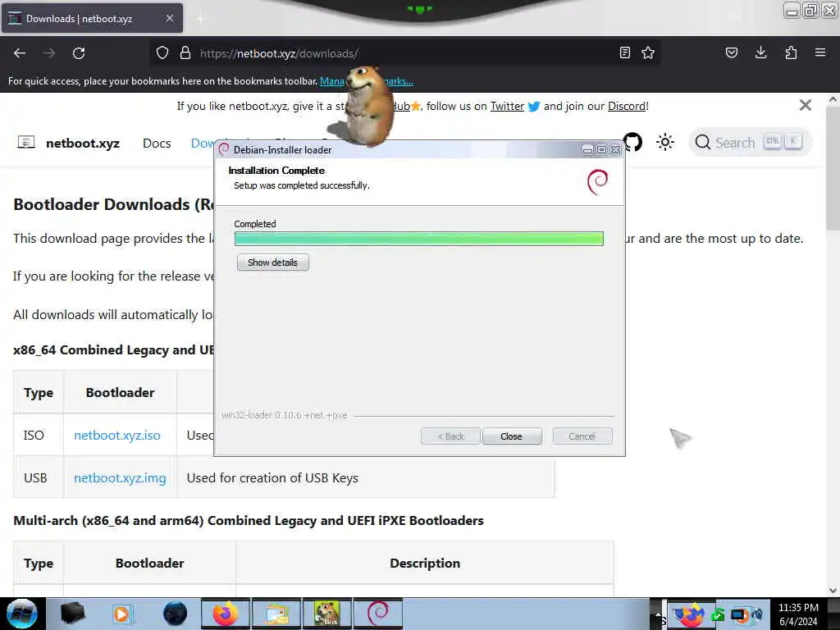Viewport: 840px width, 630px height.
Task: Open the Firefox downloads panel
Action: pos(760,52)
